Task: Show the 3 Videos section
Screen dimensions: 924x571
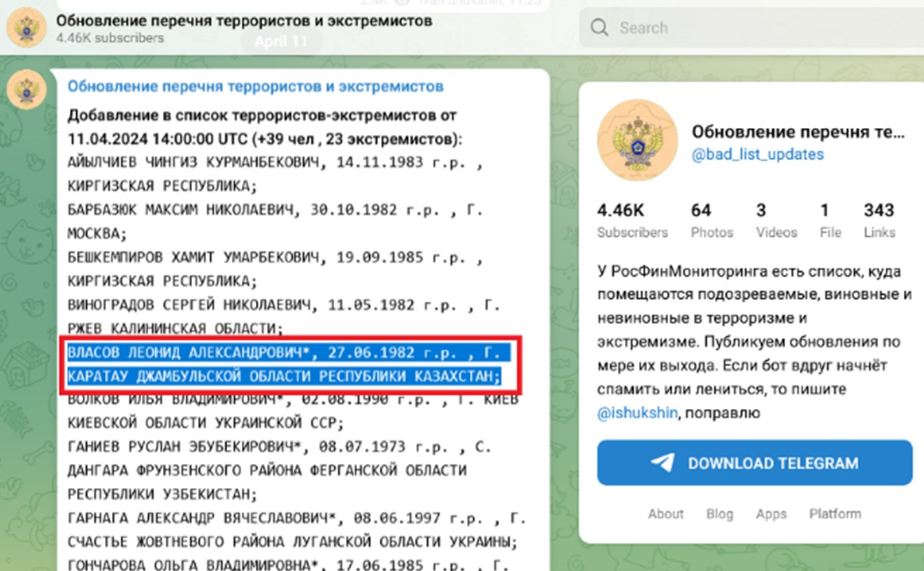Action: (776, 221)
